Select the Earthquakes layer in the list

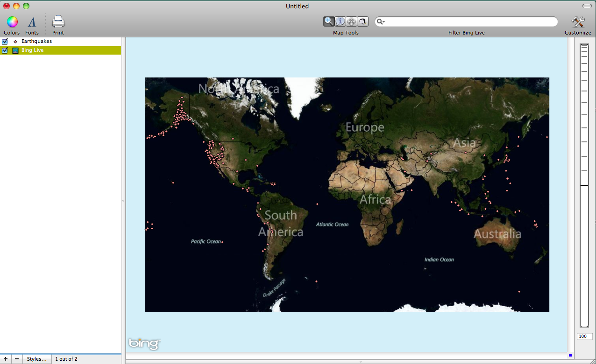point(36,42)
